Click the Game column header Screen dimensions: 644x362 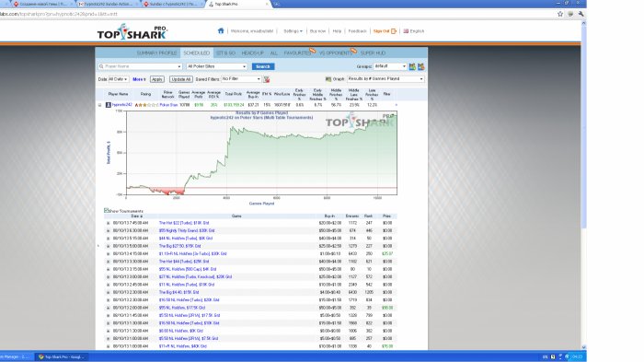coord(236,216)
